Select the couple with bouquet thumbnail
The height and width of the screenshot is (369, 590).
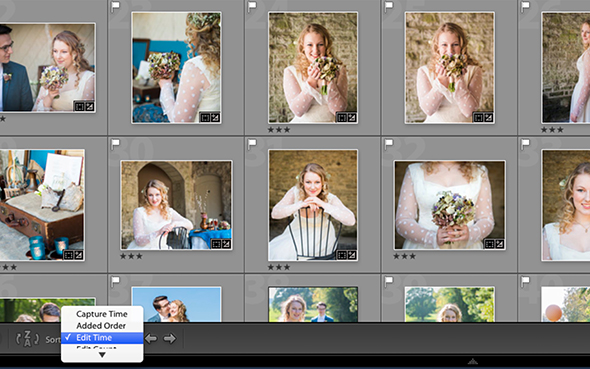(47, 68)
